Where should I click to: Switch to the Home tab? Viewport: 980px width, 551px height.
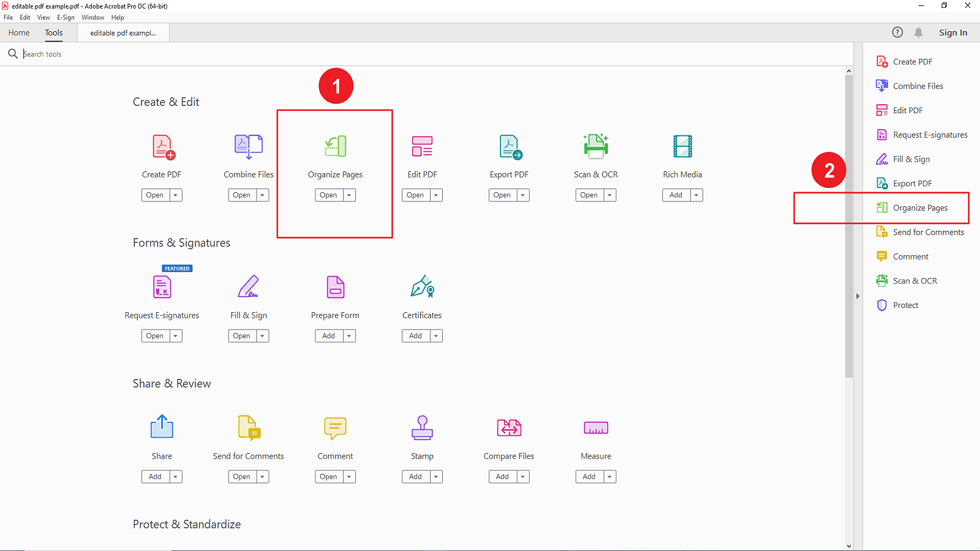click(19, 33)
